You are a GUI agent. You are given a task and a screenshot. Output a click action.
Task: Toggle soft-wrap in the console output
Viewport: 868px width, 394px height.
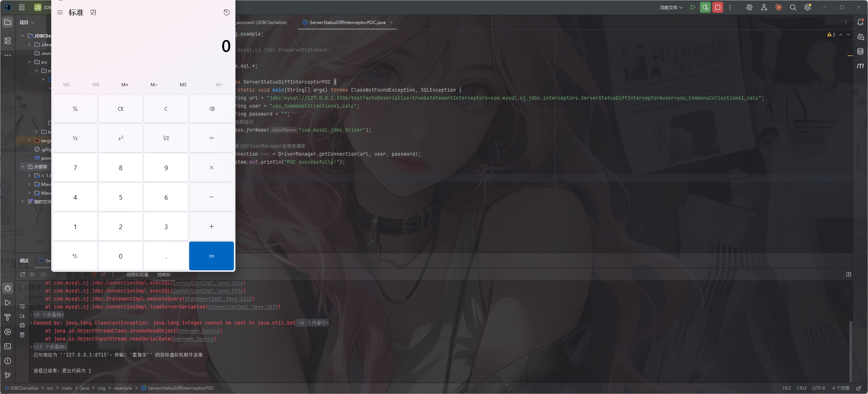coord(22,307)
